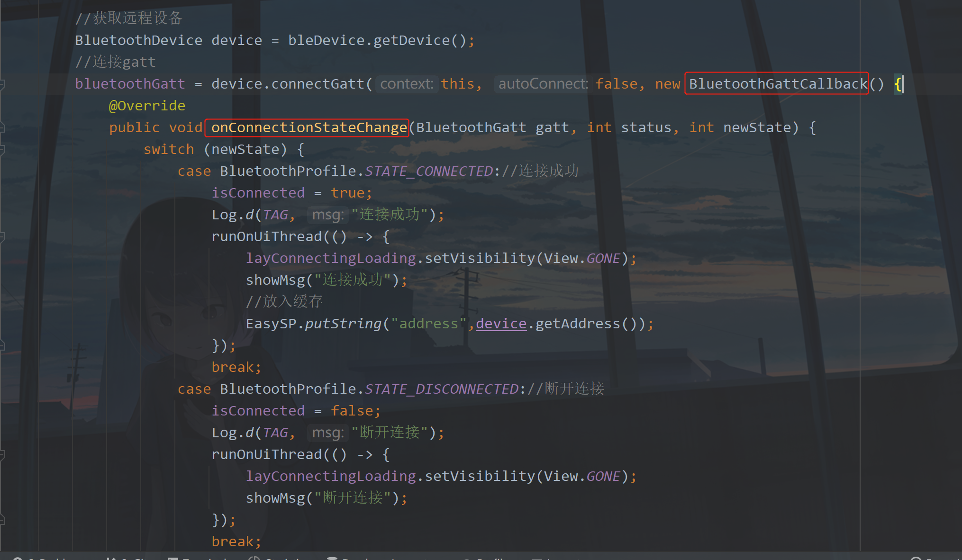Click the "断开连接" string in Log.d
The height and width of the screenshot is (560, 962).
(390, 433)
